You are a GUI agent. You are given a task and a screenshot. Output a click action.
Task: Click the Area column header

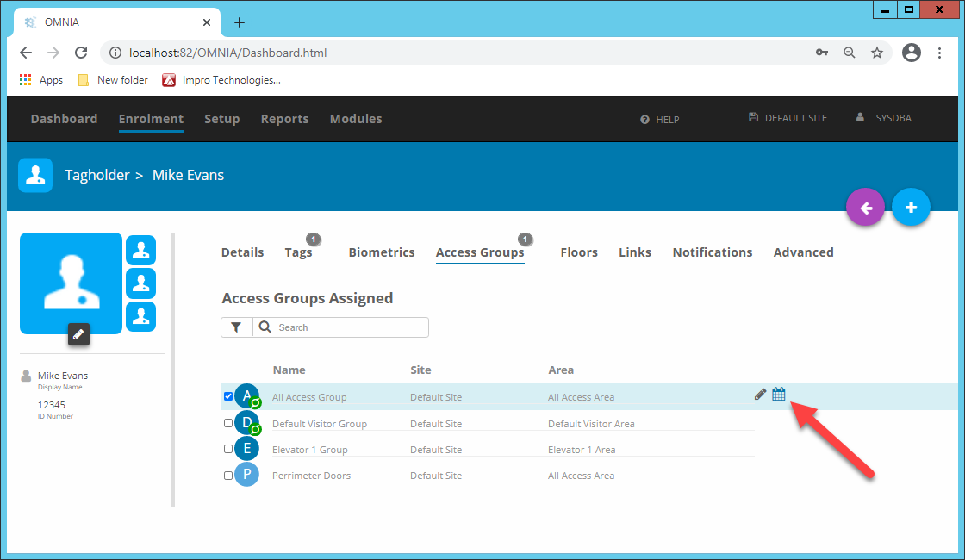[561, 370]
